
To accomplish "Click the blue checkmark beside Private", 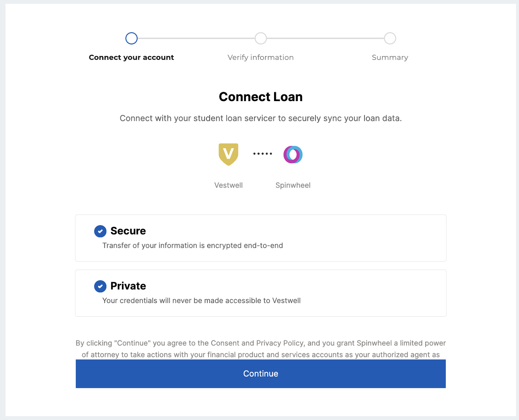I will 100,286.
